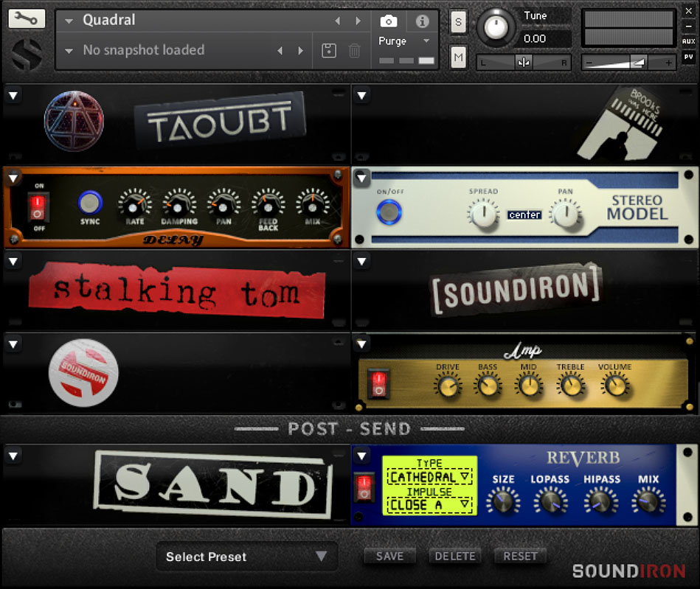Click the Stereo Model SPREAD knob

(x=483, y=215)
